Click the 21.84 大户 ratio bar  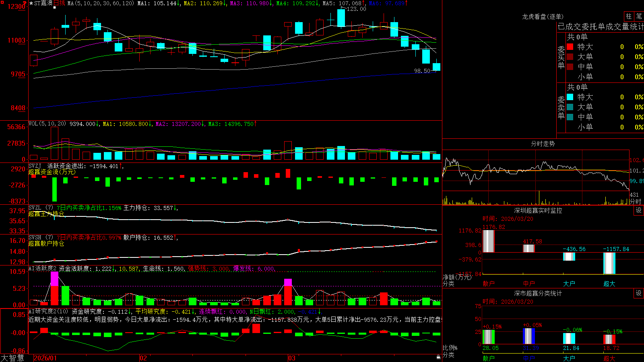coord(569,338)
